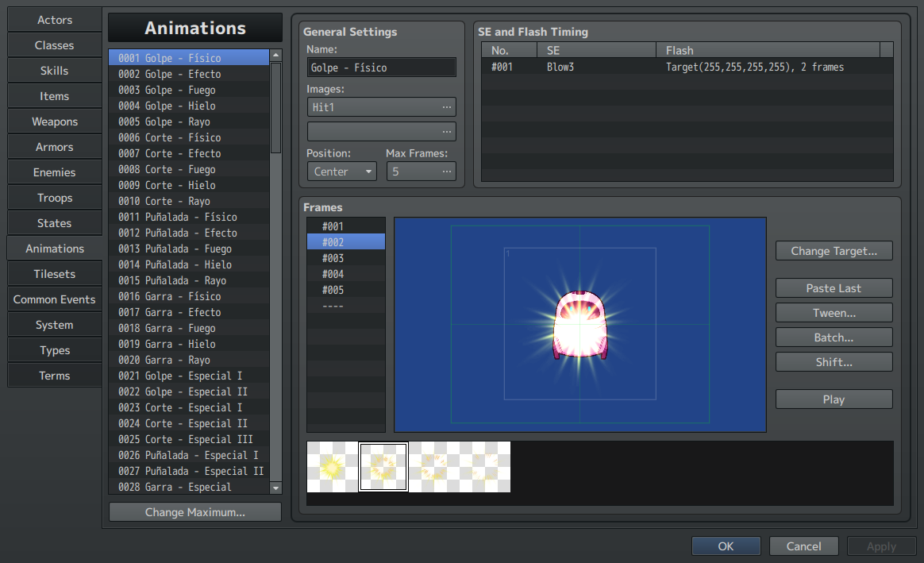Select animation 0008 Corte - Fuego
Viewport: 924px width, 563px height.
click(x=189, y=169)
